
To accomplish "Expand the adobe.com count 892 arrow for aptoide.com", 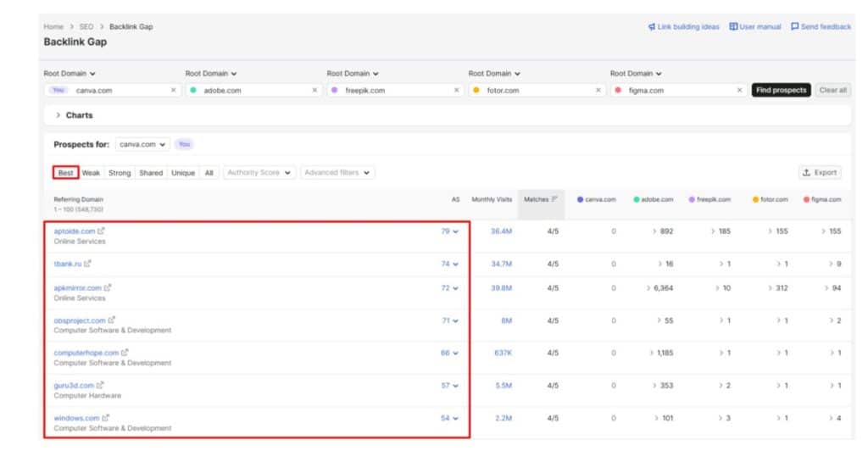I will (x=654, y=231).
